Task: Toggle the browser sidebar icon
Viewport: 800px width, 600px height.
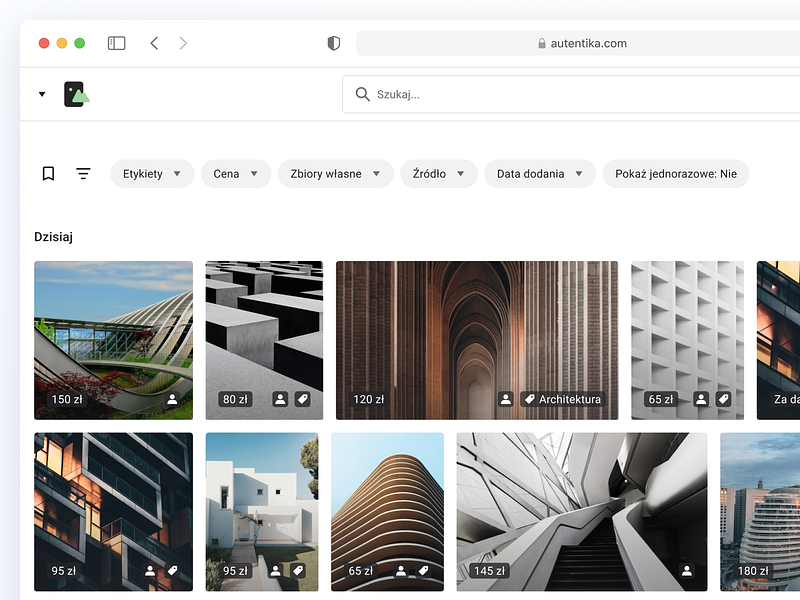Action: pyautogui.click(x=116, y=43)
